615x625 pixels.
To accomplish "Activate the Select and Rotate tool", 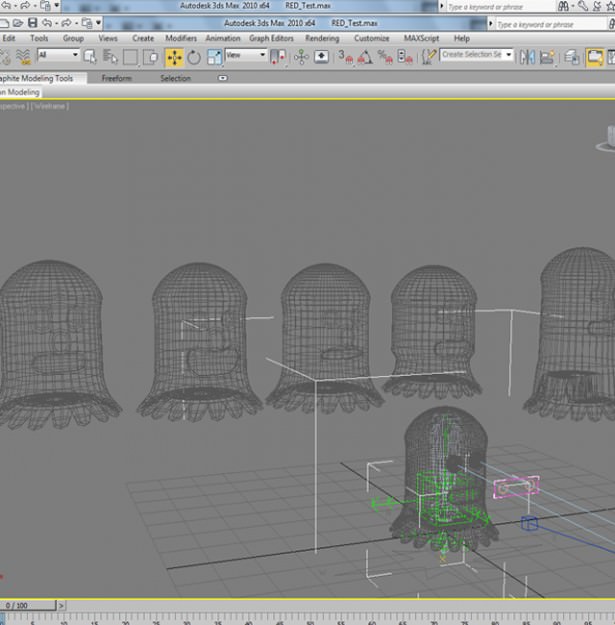I will point(194,57).
